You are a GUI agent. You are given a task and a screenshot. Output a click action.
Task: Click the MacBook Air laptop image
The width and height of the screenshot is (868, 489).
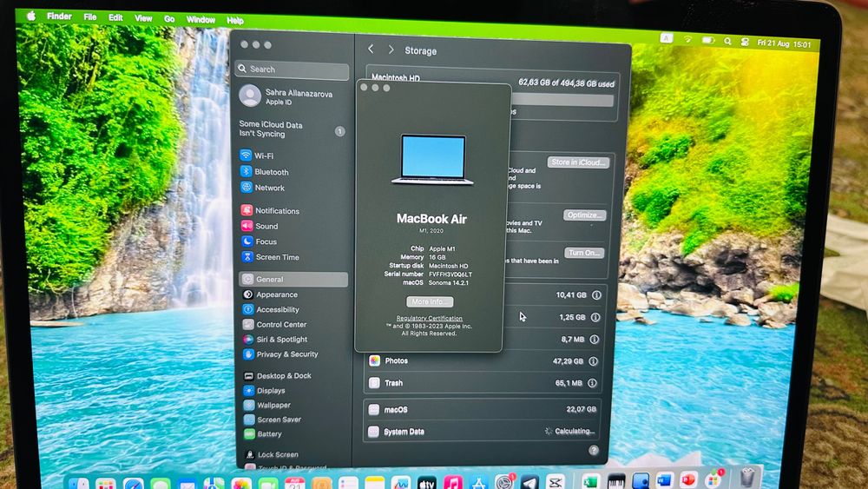point(432,160)
